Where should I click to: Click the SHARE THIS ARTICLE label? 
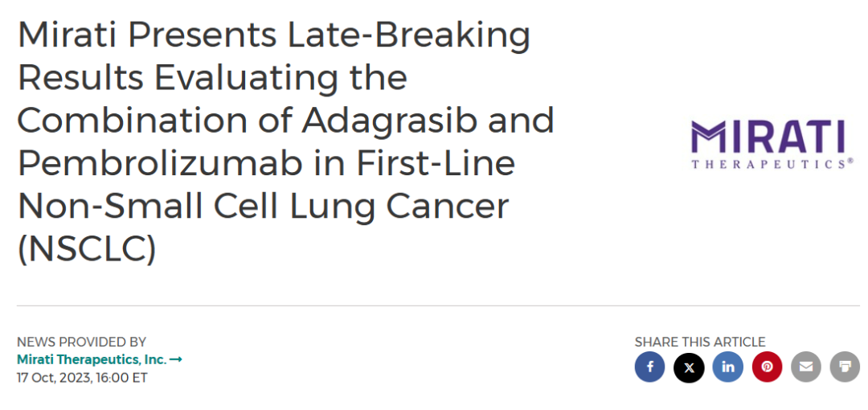(699, 342)
